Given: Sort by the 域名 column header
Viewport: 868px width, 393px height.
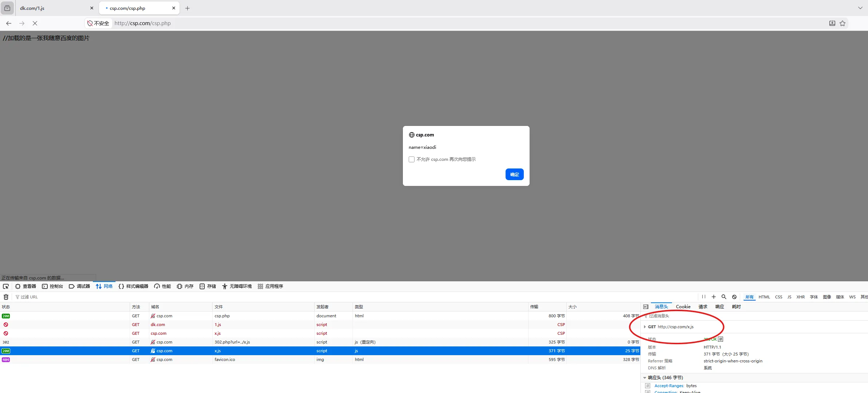Looking at the screenshot, I should coord(181,307).
